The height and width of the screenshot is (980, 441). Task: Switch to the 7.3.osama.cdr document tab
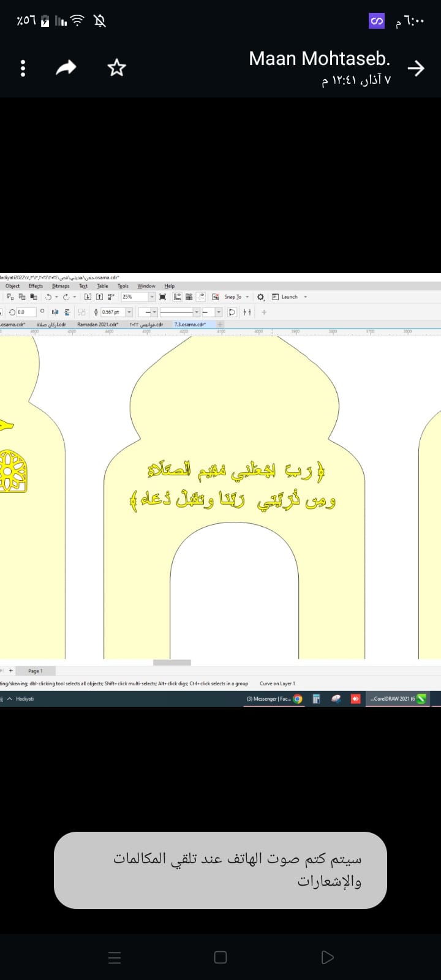tap(190, 325)
